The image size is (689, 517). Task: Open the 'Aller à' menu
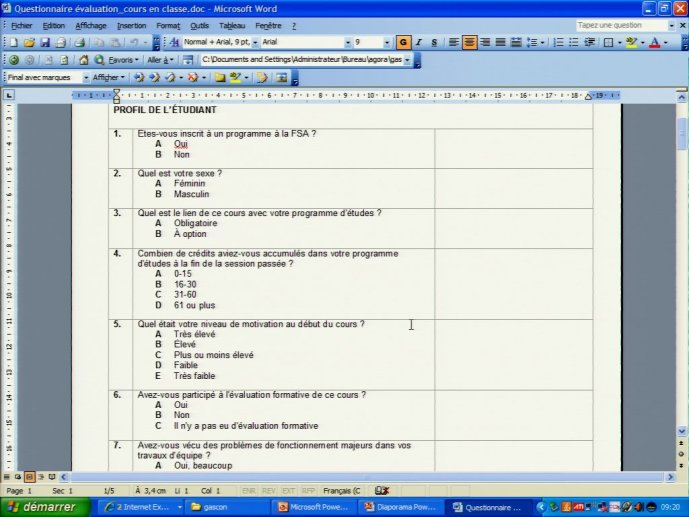coord(160,60)
